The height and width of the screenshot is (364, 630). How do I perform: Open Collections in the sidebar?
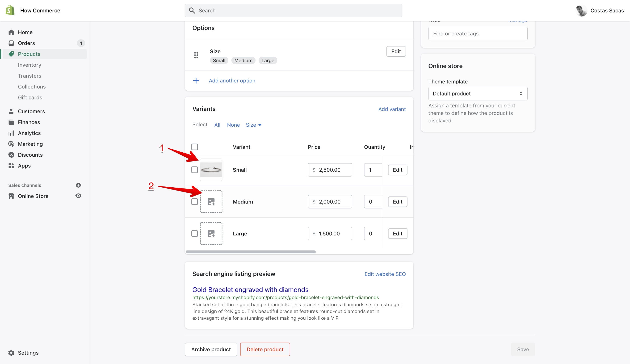pyautogui.click(x=32, y=87)
